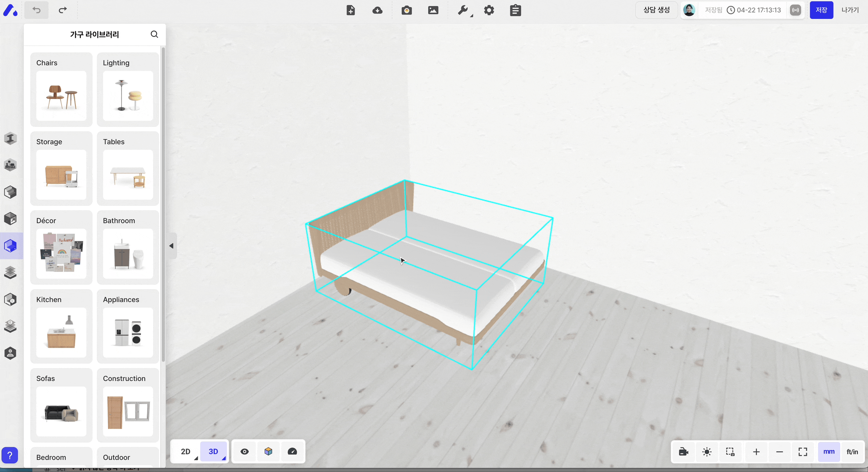Image resolution: width=868 pixels, height=472 pixels.
Task: Open the wrench tools menu
Action: [x=463, y=10]
